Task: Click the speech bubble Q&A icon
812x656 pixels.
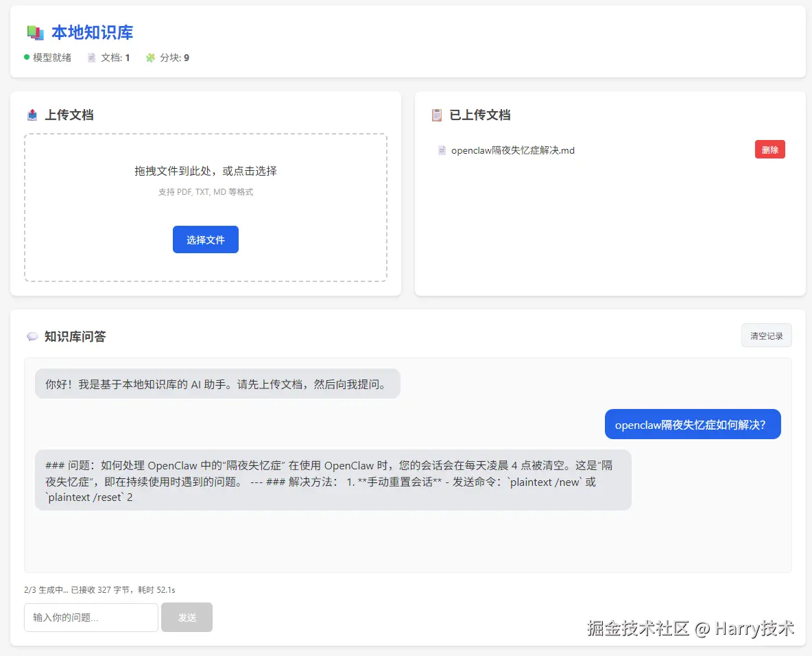Action: point(32,336)
